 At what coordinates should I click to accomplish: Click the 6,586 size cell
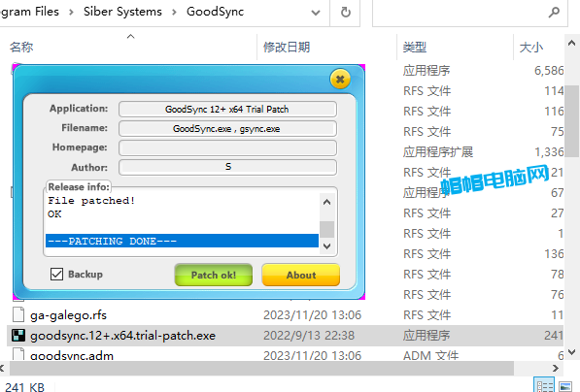549,70
